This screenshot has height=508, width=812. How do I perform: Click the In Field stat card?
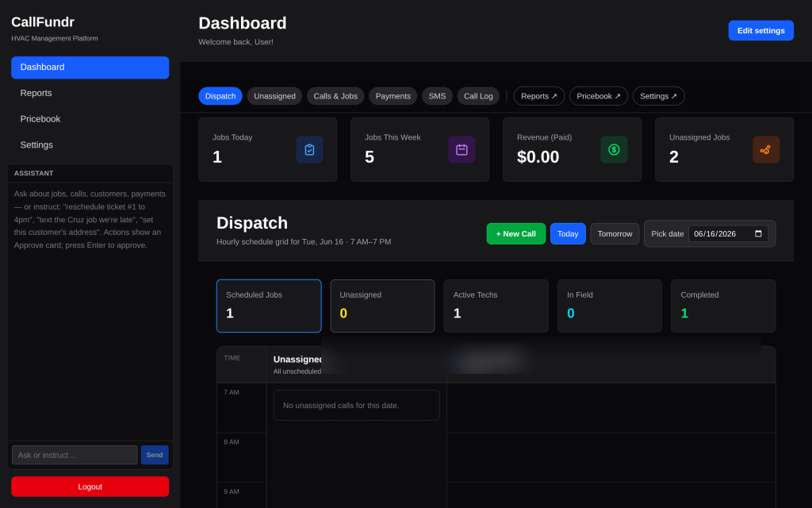tap(610, 306)
